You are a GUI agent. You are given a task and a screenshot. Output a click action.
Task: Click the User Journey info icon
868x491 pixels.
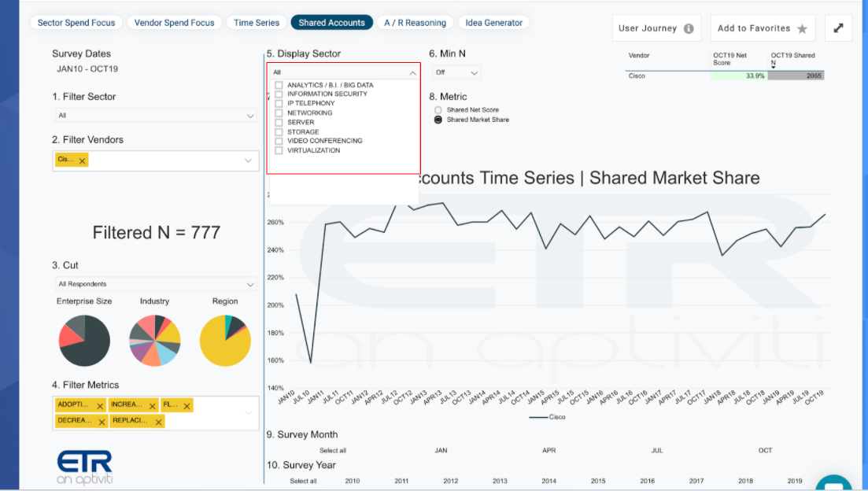tap(689, 29)
